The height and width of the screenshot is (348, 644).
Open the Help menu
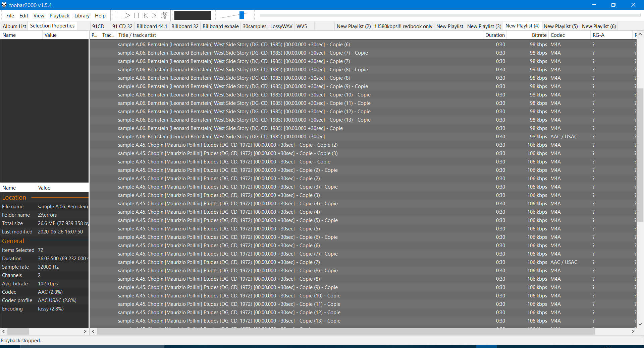tap(100, 16)
